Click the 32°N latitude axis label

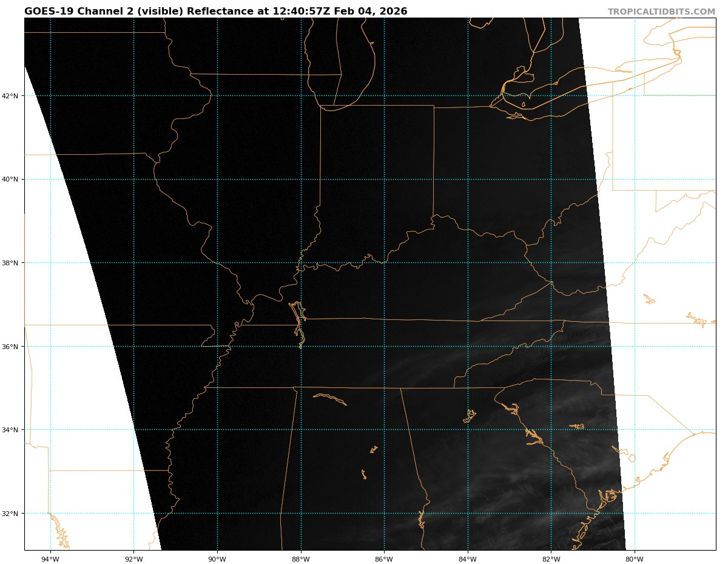click(x=12, y=514)
